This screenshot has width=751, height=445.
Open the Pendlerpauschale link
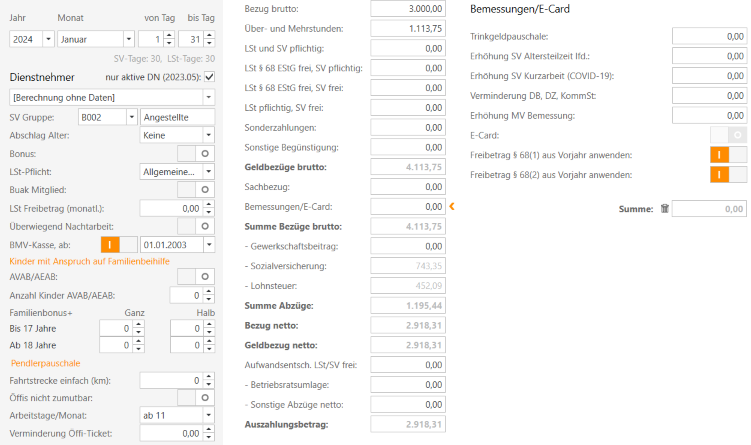[x=46, y=363]
